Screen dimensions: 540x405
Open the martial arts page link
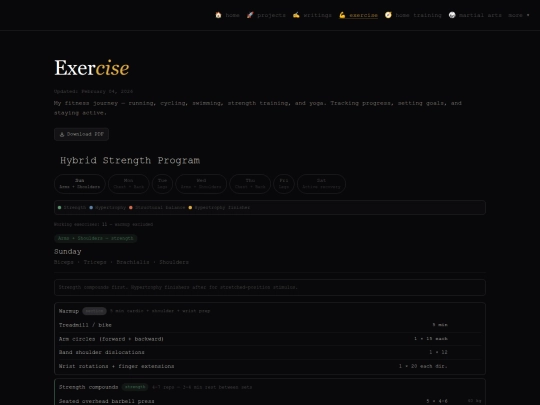(475, 15)
